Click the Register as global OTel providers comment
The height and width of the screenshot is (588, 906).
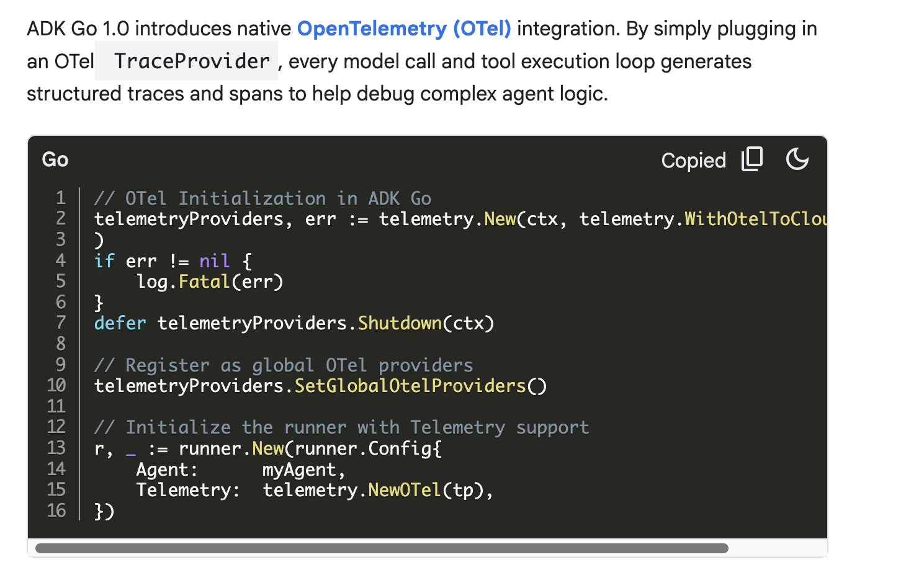tap(283, 365)
